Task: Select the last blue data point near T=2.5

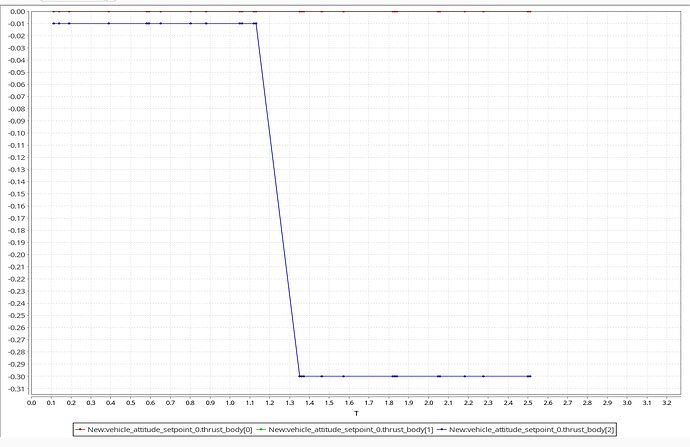Action: 529,376
